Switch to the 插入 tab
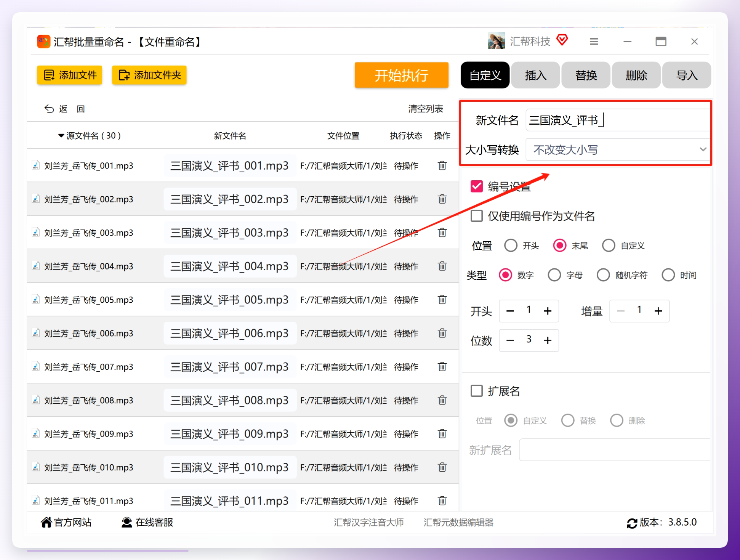Screen dimensions: 740x560 tap(535, 75)
